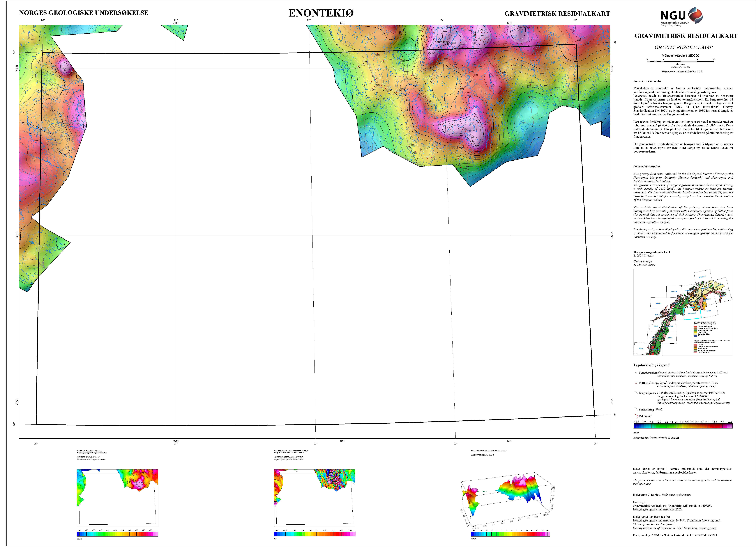Click the Vei / Road label
The height and width of the screenshot is (547, 756).
645,416
